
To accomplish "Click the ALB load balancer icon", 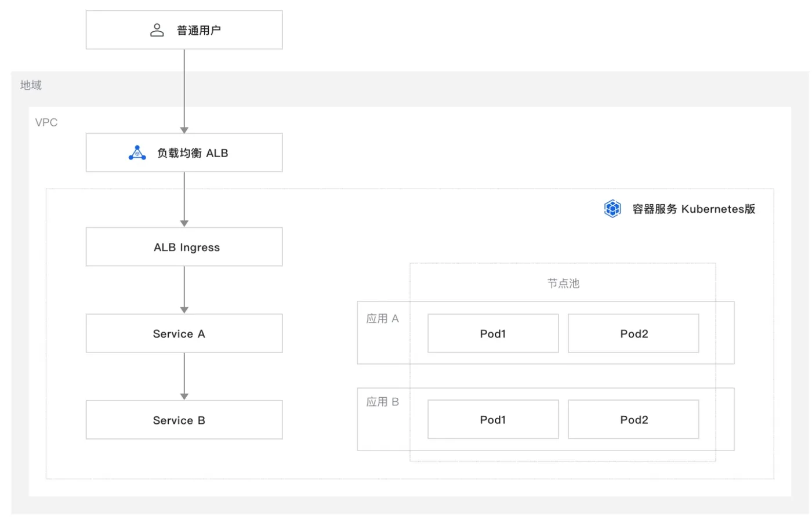I will [137, 153].
